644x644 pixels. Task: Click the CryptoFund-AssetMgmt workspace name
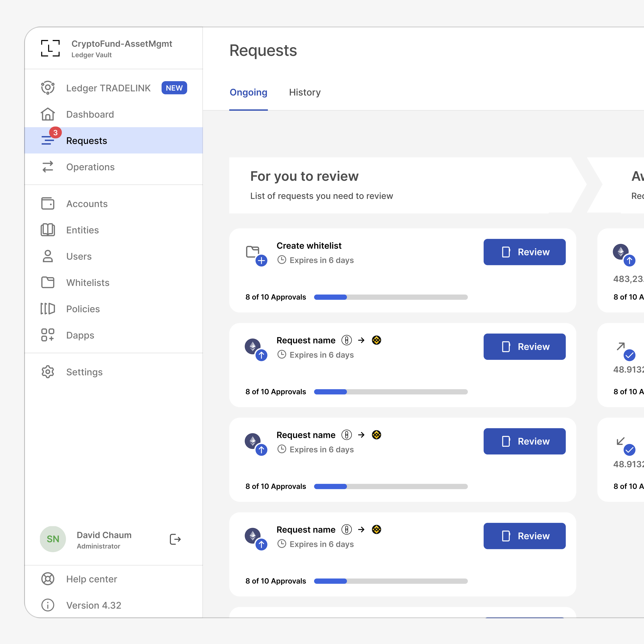click(x=122, y=44)
